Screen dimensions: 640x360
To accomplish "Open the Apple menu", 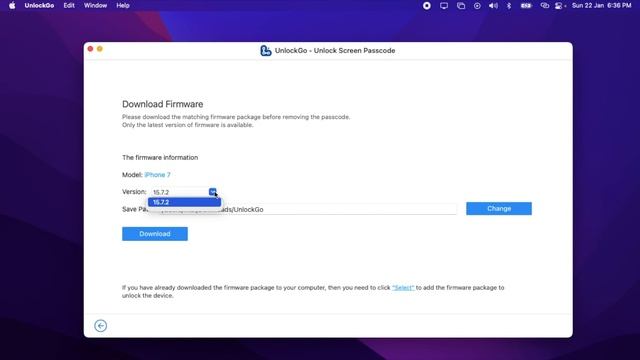I will click(12, 5).
